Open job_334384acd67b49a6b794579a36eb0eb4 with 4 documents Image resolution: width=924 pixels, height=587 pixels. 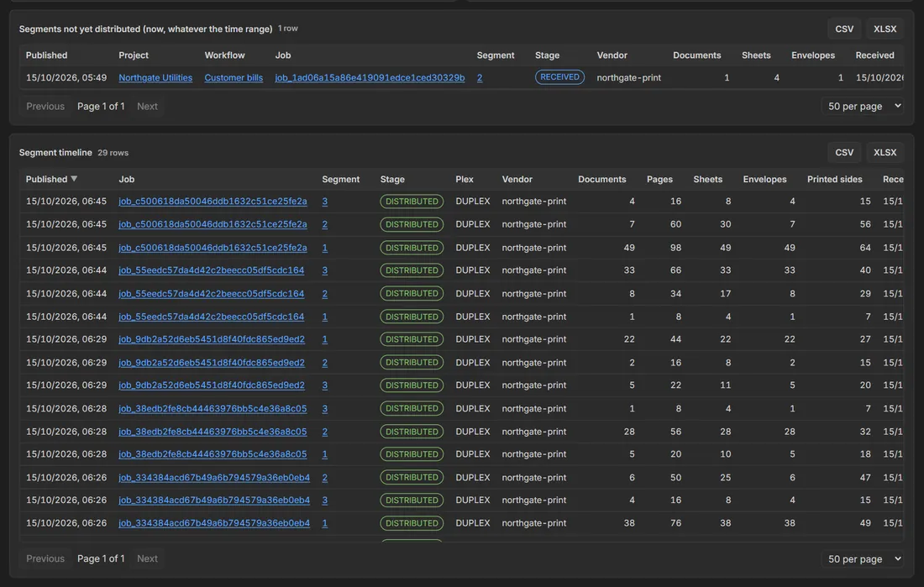(x=214, y=501)
